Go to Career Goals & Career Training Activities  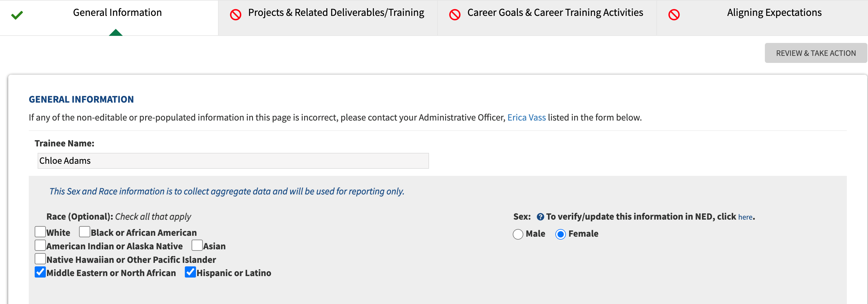555,13
